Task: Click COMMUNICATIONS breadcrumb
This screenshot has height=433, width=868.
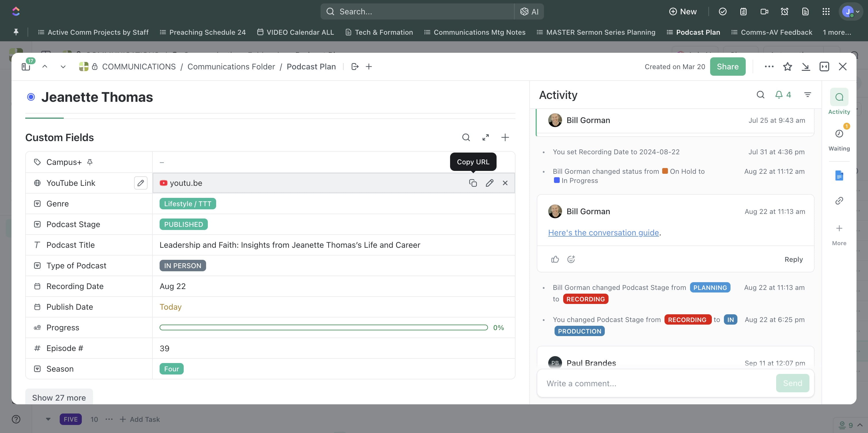Action: (139, 66)
